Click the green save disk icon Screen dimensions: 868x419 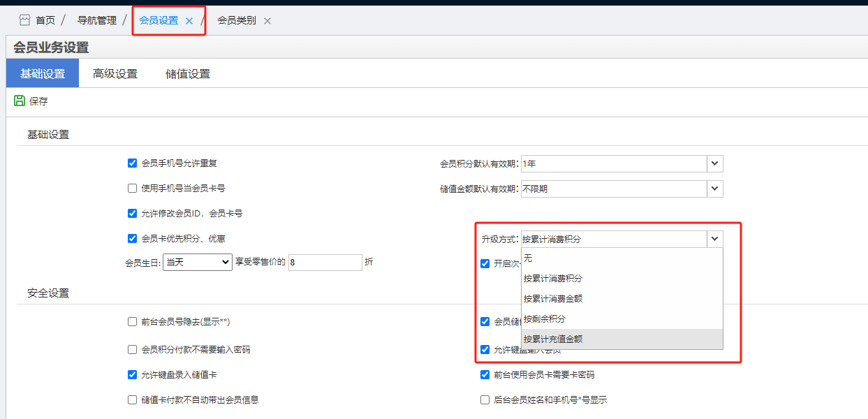pyautogui.click(x=20, y=101)
